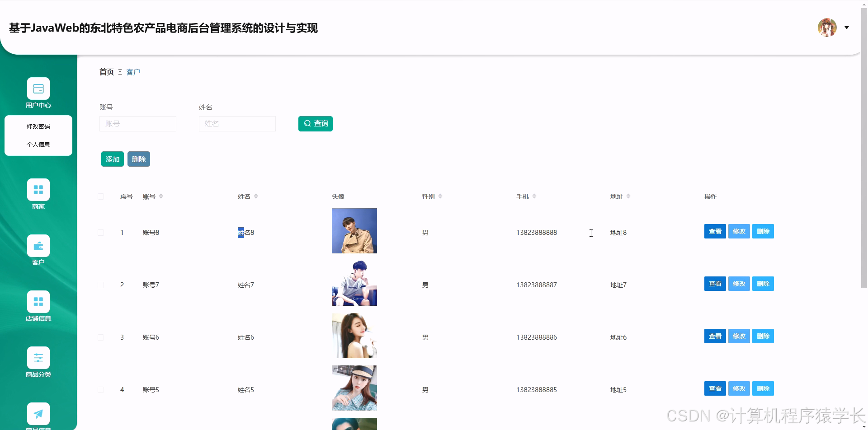Click 修改 for 账号6 row
Viewport: 868px width, 430px height.
point(739,336)
